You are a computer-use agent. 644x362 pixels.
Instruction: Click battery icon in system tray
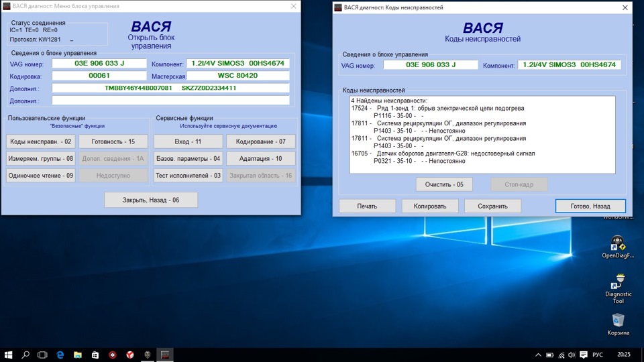click(x=550, y=355)
